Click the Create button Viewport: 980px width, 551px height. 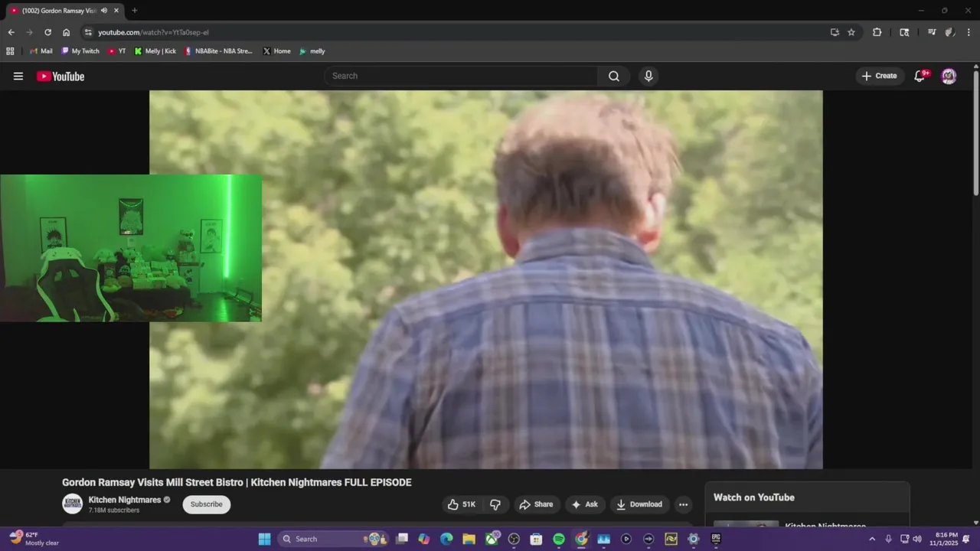click(879, 76)
